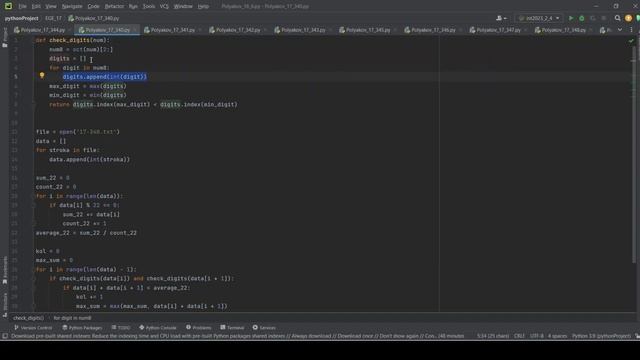The width and height of the screenshot is (640, 360).
Task: Fold the for loop at line 18
Action: (x=34, y=196)
